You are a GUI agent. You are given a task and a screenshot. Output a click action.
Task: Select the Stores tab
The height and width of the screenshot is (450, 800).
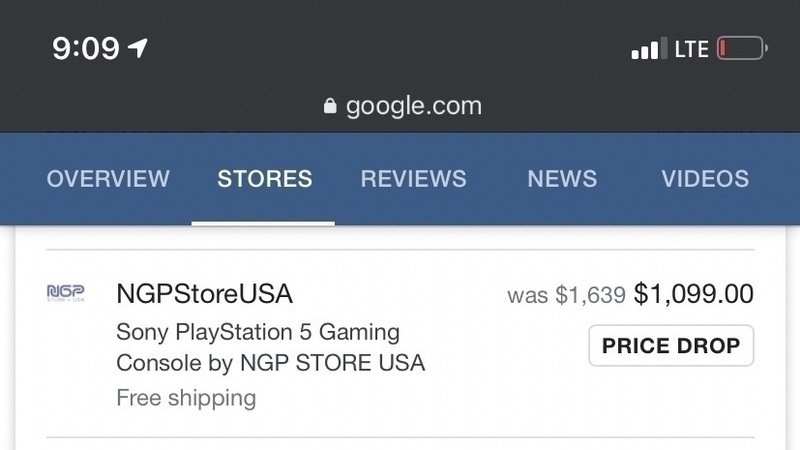coord(265,179)
